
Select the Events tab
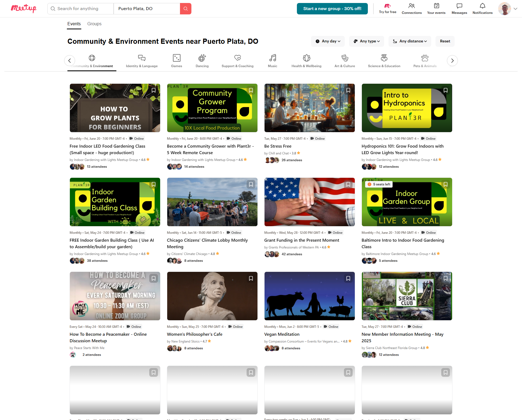74,24
